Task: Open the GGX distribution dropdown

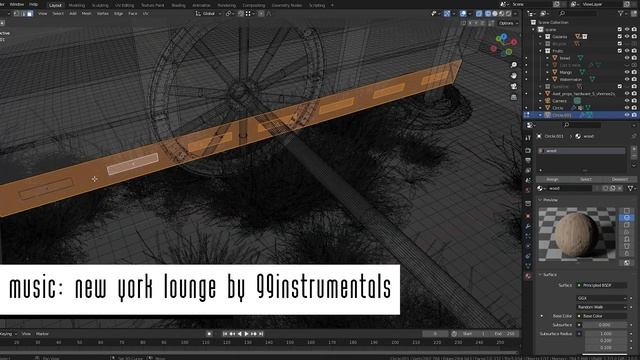Action: tap(602, 298)
